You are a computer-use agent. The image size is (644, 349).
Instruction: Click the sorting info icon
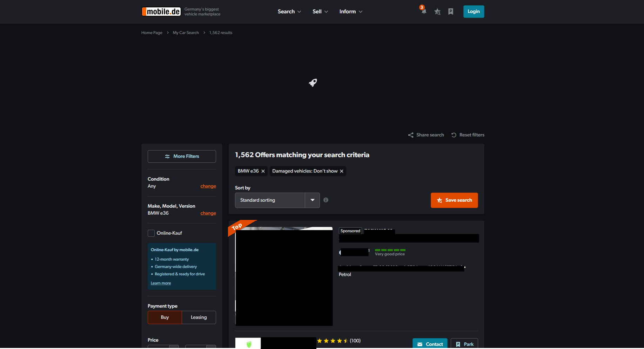pyautogui.click(x=326, y=200)
